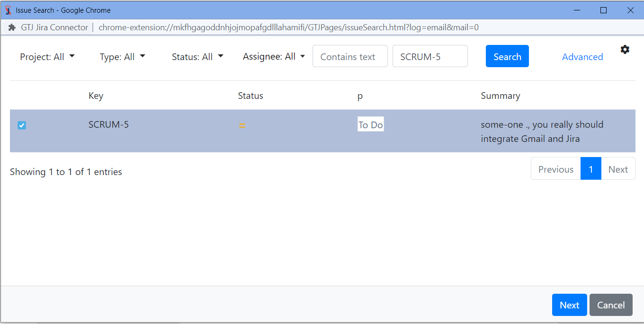644x324 pixels.
Task: Click the Next button at bottom right
Action: tap(569, 305)
